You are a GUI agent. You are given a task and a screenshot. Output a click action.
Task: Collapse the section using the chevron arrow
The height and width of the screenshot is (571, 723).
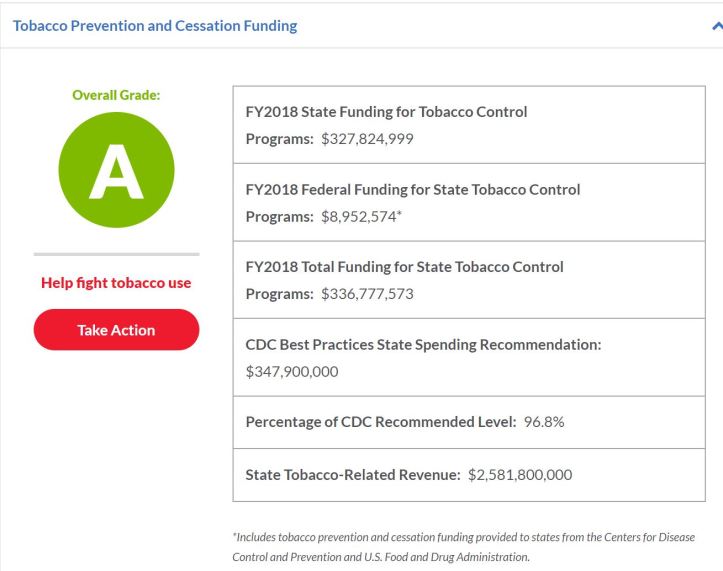tap(716, 27)
